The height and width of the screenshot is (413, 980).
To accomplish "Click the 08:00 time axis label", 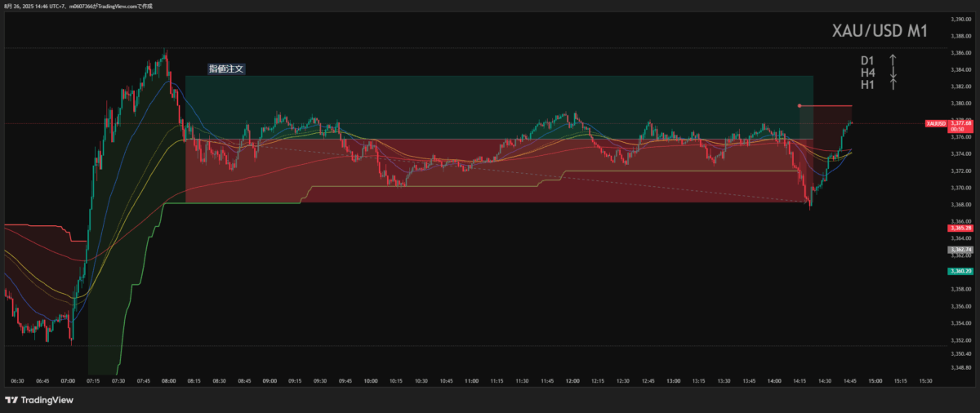I will 169,381.
